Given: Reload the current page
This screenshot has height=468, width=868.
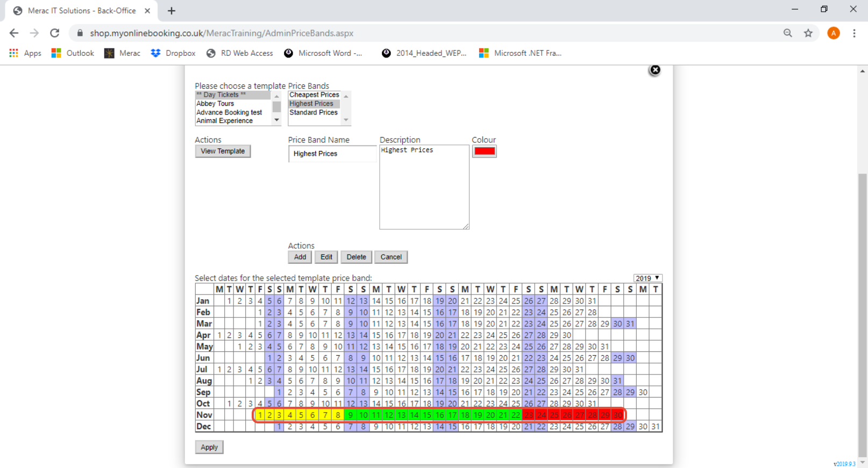Looking at the screenshot, I should pyautogui.click(x=55, y=33).
